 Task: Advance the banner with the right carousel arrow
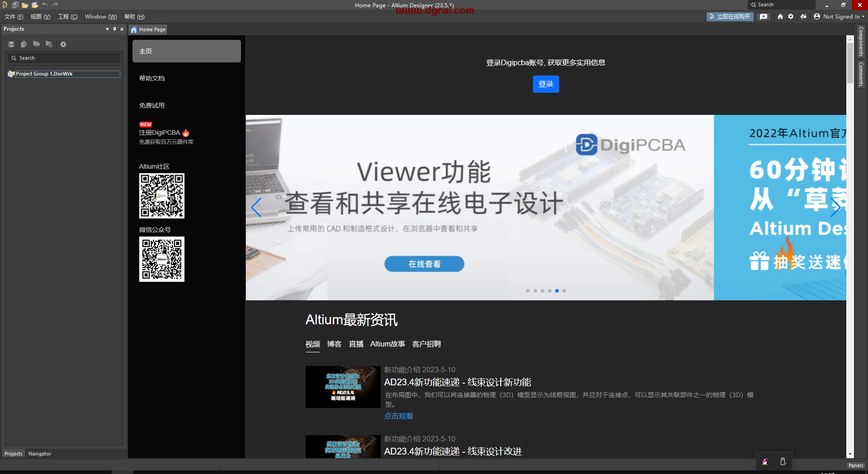click(x=836, y=208)
